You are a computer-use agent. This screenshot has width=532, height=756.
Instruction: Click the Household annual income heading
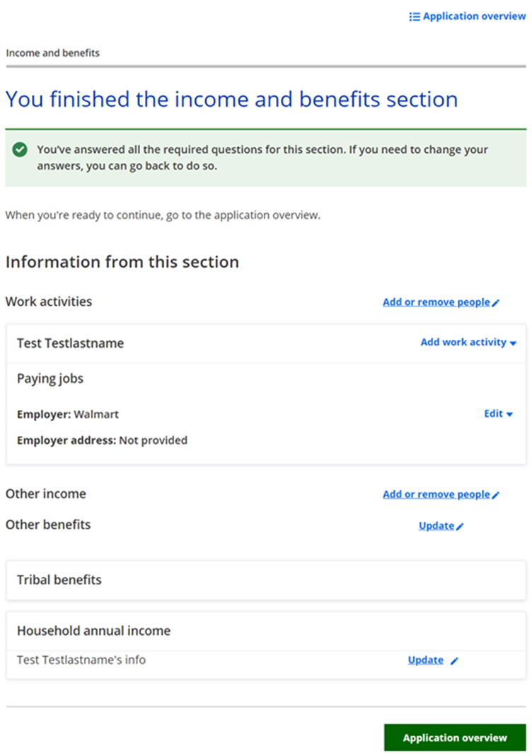[x=93, y=631]
